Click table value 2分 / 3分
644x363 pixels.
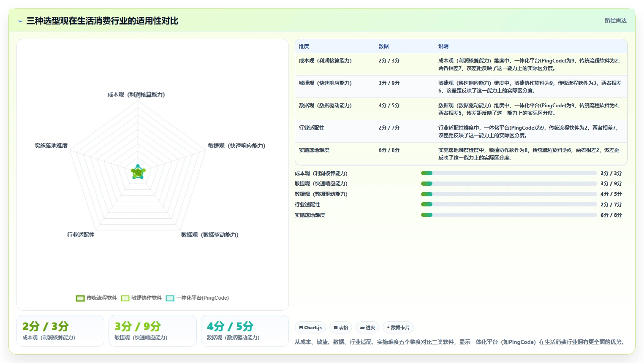[389, 61]
